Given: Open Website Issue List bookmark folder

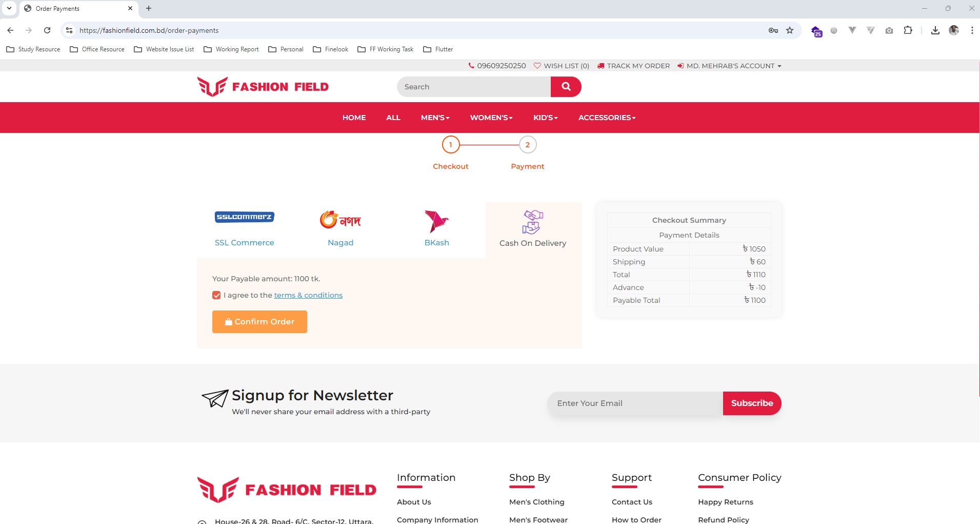Looking at the screenshot, I should point(164,49).
